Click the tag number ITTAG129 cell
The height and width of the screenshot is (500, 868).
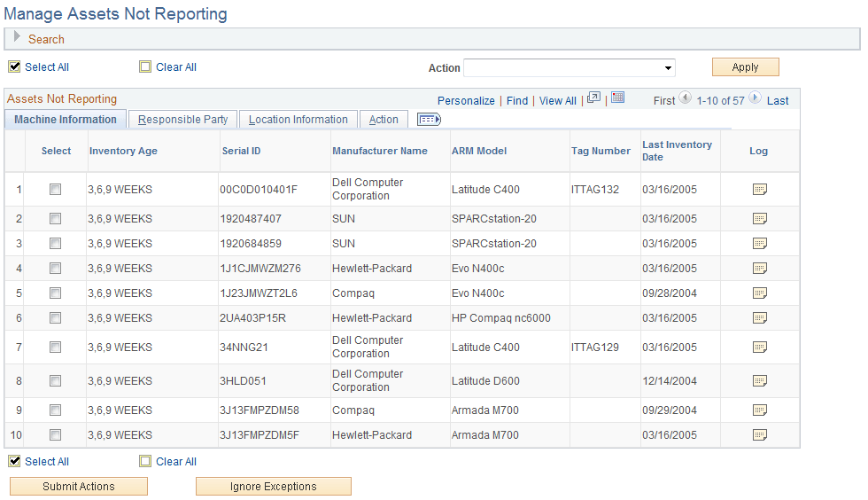595,348
